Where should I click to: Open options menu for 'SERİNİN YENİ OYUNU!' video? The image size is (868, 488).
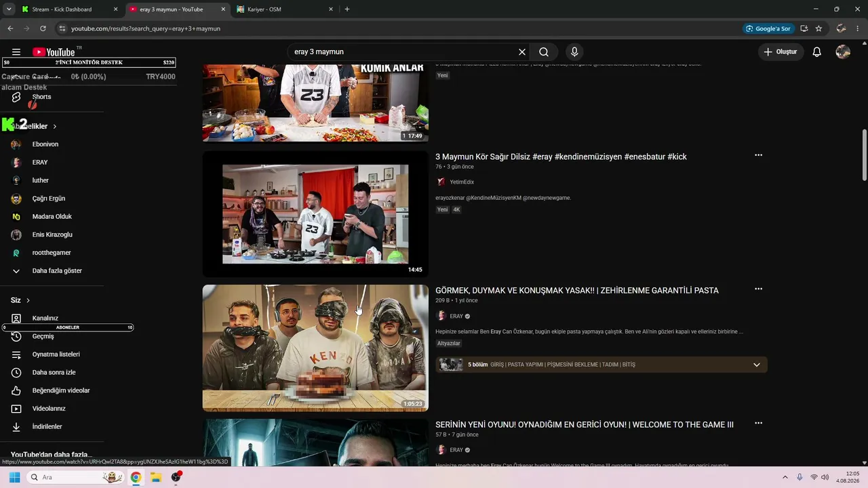(758, 423)
